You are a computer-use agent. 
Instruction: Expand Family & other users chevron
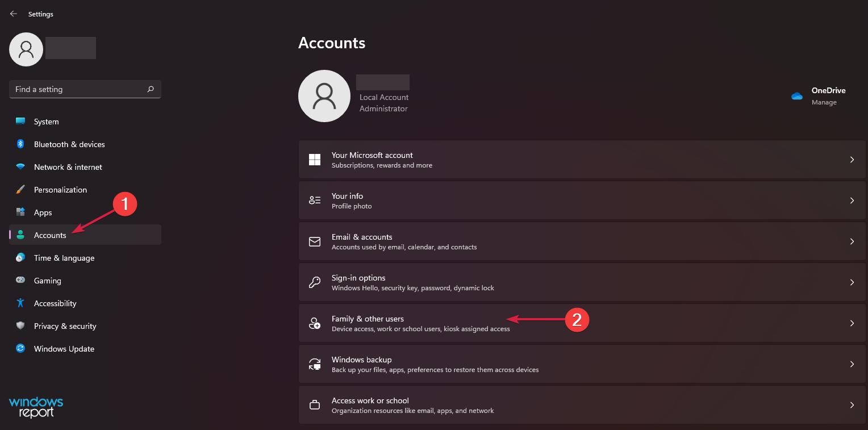point(852,323)
